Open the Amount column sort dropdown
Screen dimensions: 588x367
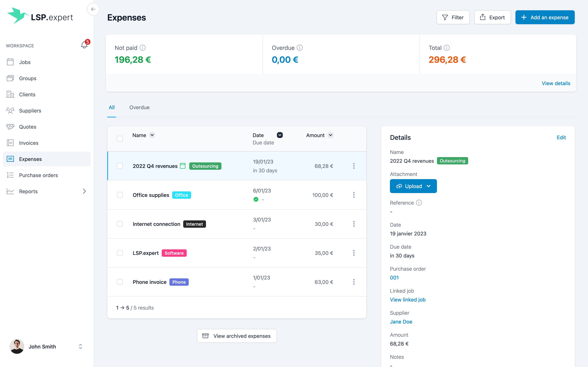click(x=330, y=135)
